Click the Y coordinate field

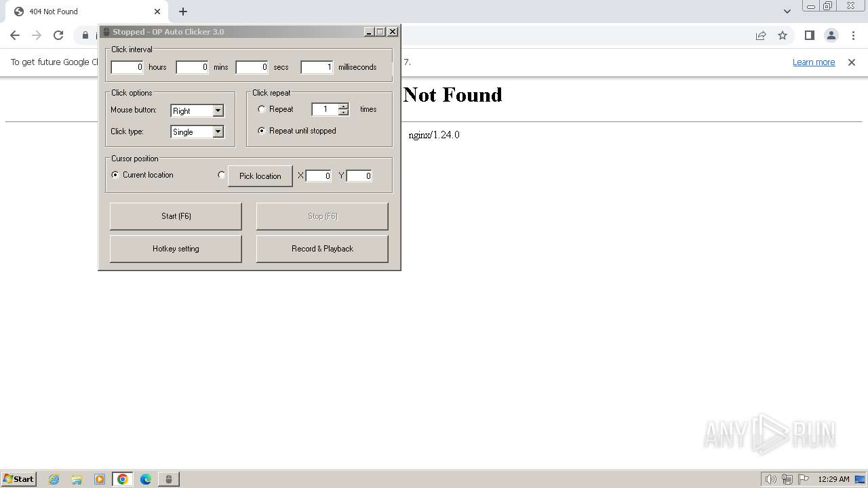pyautogui.click(x=359, y=176)
